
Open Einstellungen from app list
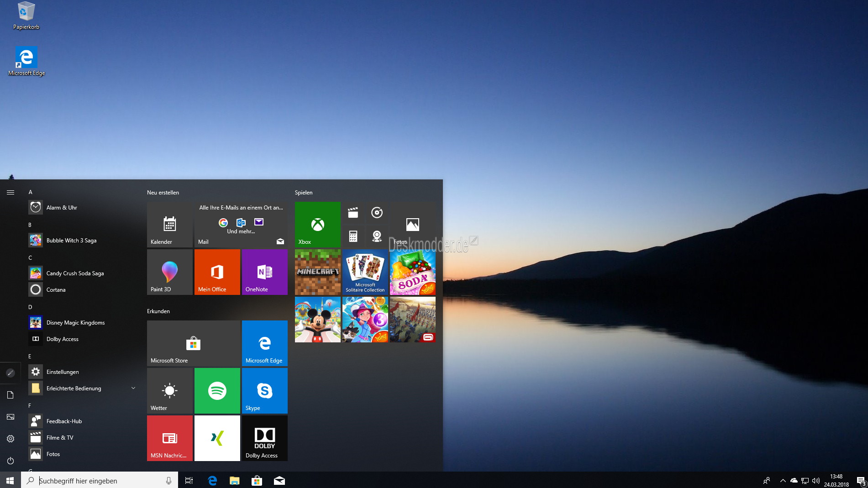click(82, 372)
